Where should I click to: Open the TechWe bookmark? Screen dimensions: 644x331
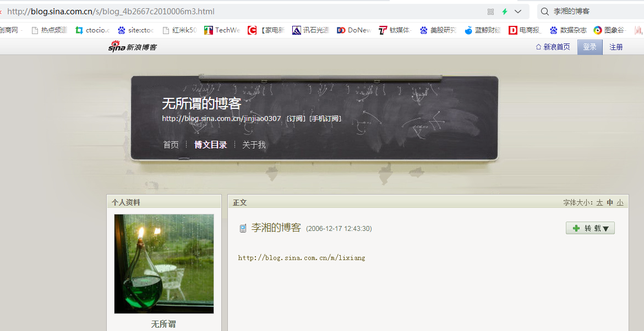click(222, 30)
